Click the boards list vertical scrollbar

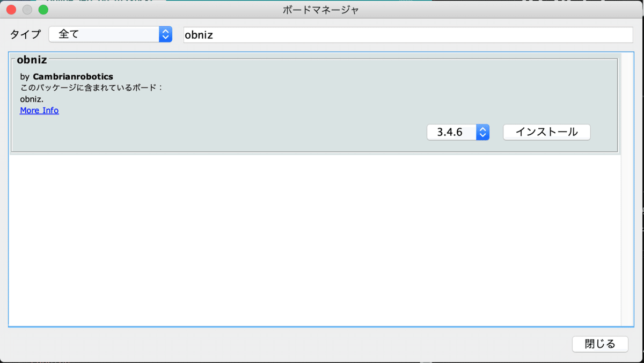627,189
